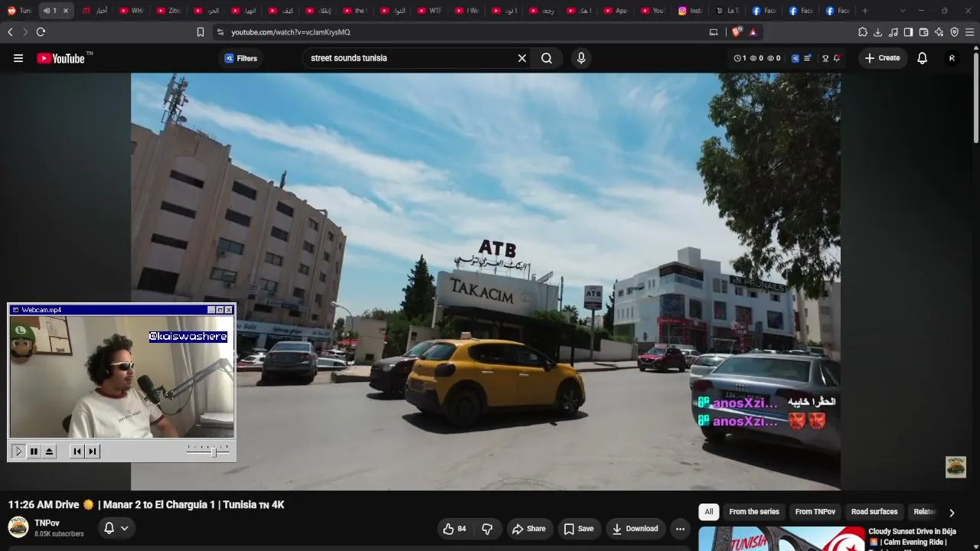980x551 pixels.
Task: Open site settings icon left of the URL
Action: click(x=220, y=32)
